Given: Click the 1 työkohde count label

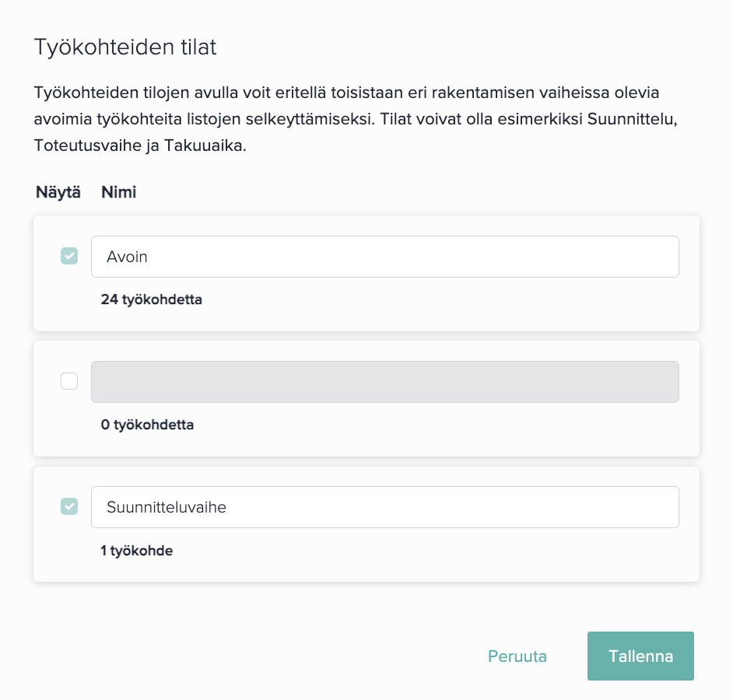Looking at the screenshot, I should click(136, 551).
